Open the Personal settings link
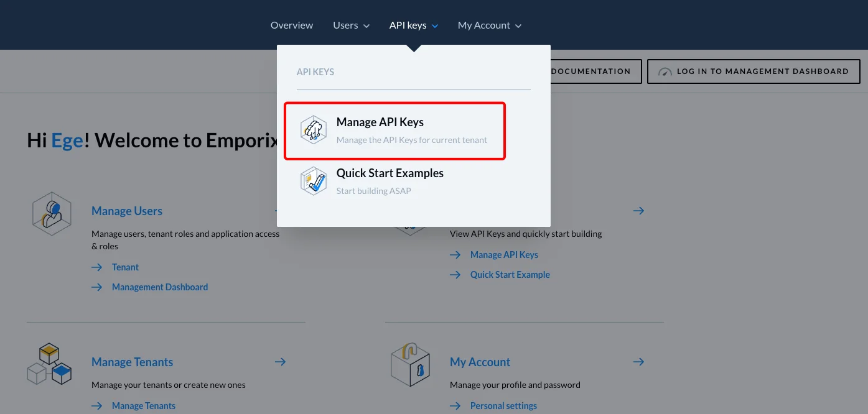The width and height of the screenshot is (868, 414). tap(503, 406)
